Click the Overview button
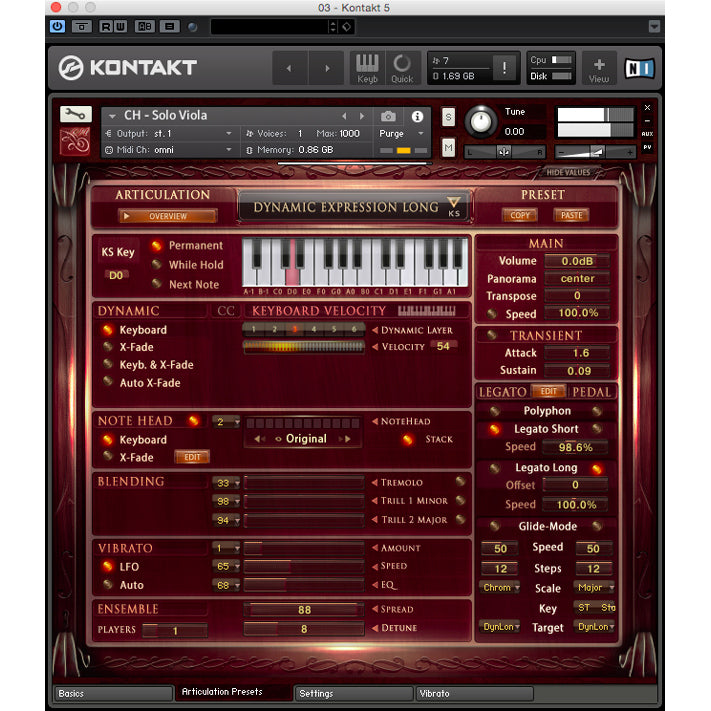This screenshot has height=711, width=711. click(167, 216)
